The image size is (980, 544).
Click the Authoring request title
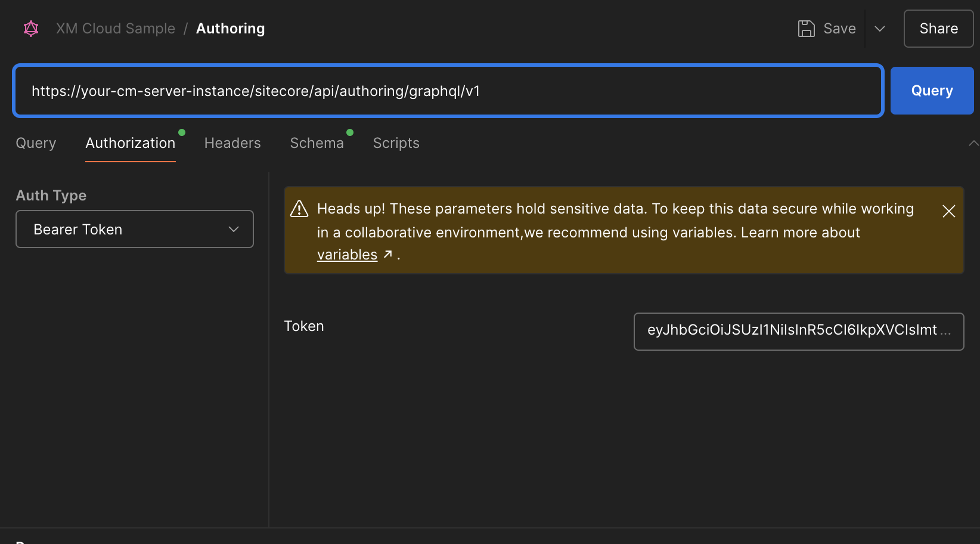(x=231, y=29)
